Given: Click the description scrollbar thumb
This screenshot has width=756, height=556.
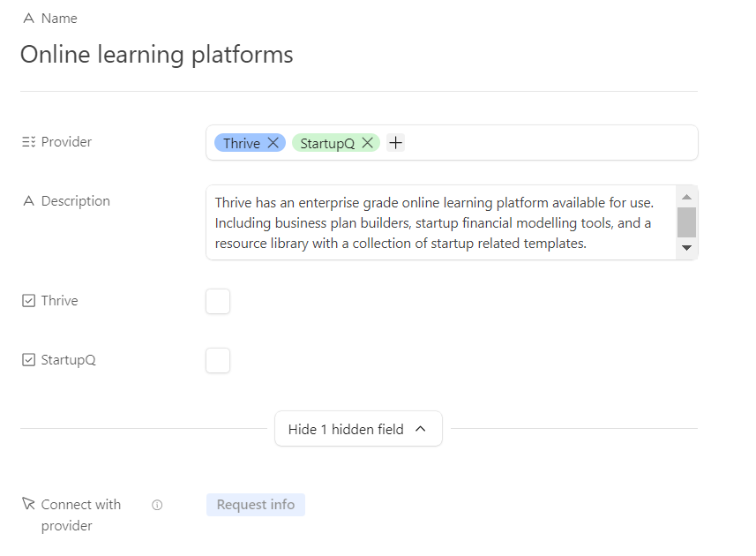Looking at the screenshot, I should (x=686, y=222).
